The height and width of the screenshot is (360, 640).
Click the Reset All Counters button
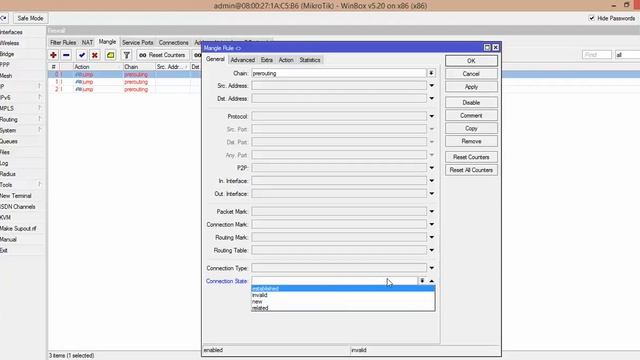pyautogui.click(x=471, y=170)
